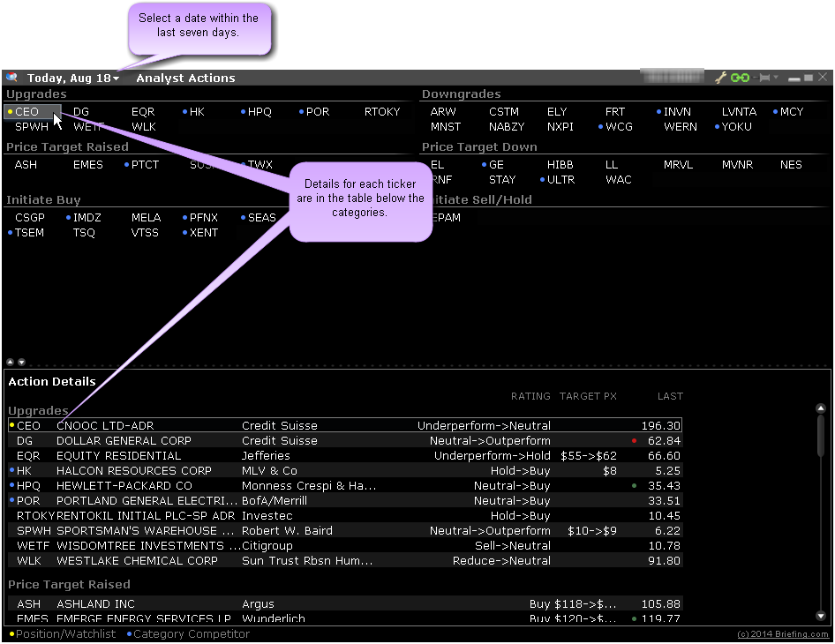Select EMES ticker under Price Target Raised

tap(88, 164)
